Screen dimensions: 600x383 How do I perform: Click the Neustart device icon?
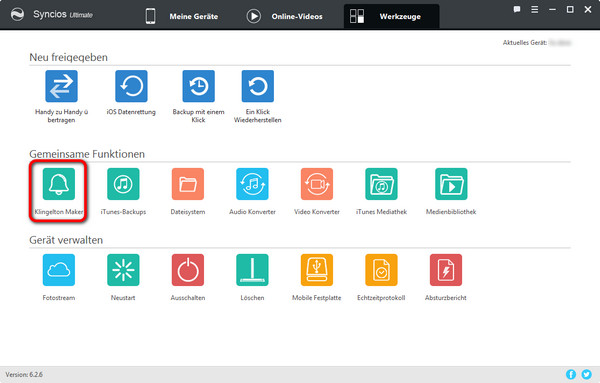tap(123, 270)
